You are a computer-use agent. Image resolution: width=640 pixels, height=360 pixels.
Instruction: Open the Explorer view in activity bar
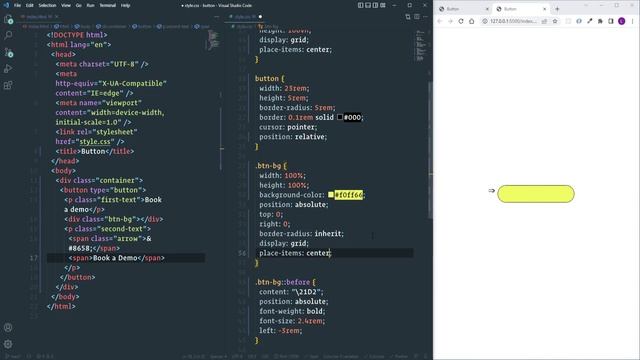8,19
